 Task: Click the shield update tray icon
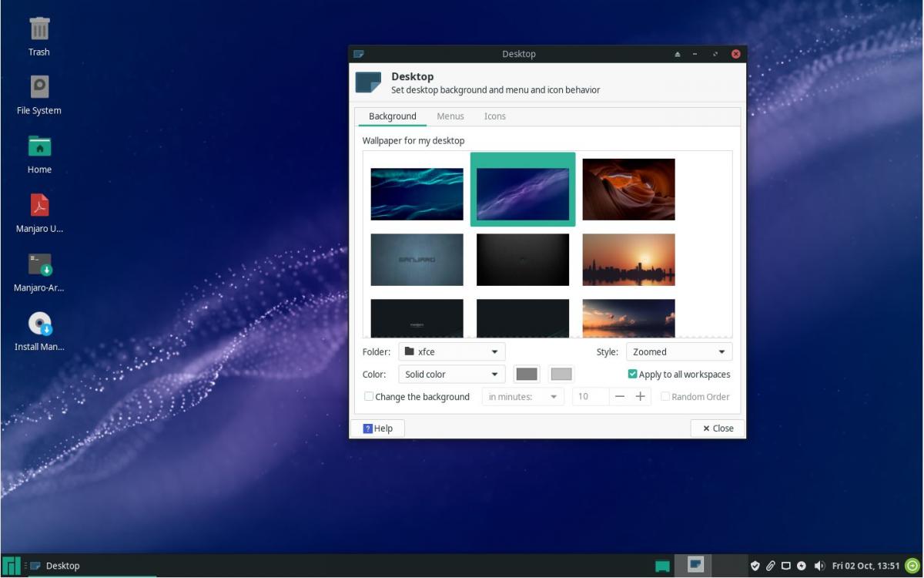pyautogui.click(x=755, y=566)
